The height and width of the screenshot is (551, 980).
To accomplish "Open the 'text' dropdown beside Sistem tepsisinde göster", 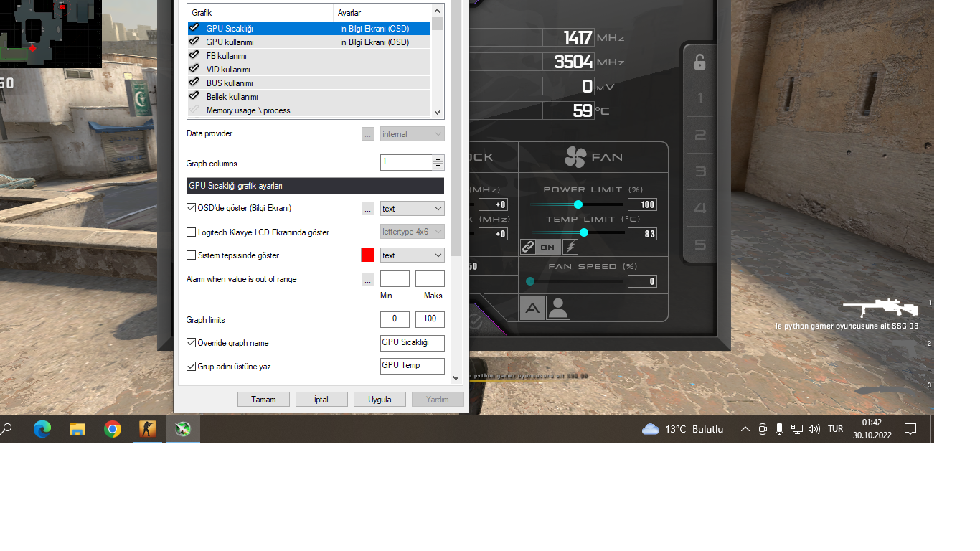I will 412,255.
